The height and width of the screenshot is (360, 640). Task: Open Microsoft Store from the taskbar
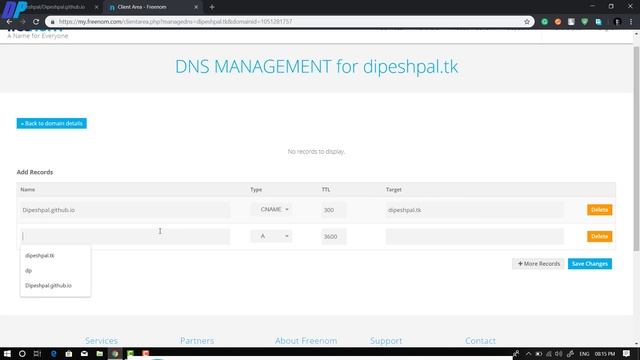(x=69, y=353)
